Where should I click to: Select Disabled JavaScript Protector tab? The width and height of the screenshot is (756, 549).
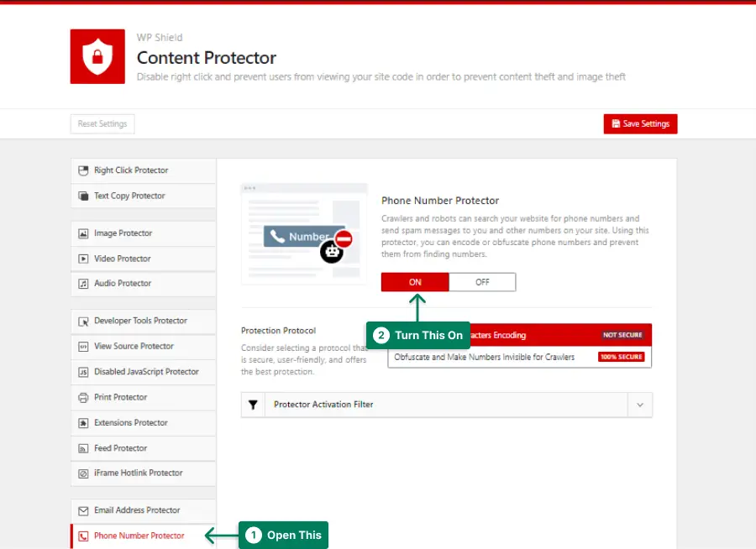pos(143,372)
